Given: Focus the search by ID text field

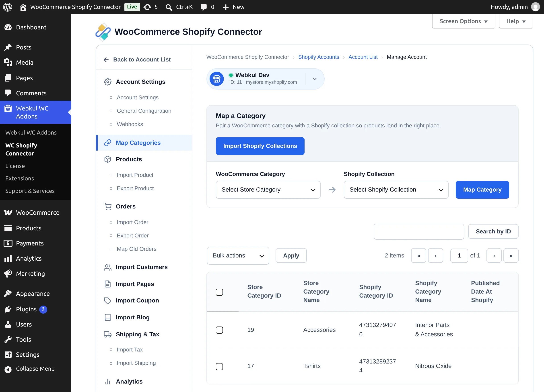Looking at the screenshot, I should pyautogui.click(x=418, y=231).
